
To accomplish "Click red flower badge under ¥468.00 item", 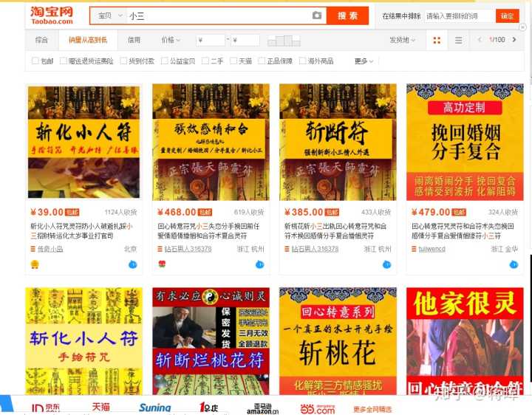I will pyautogui.click(x=162, y=264).
